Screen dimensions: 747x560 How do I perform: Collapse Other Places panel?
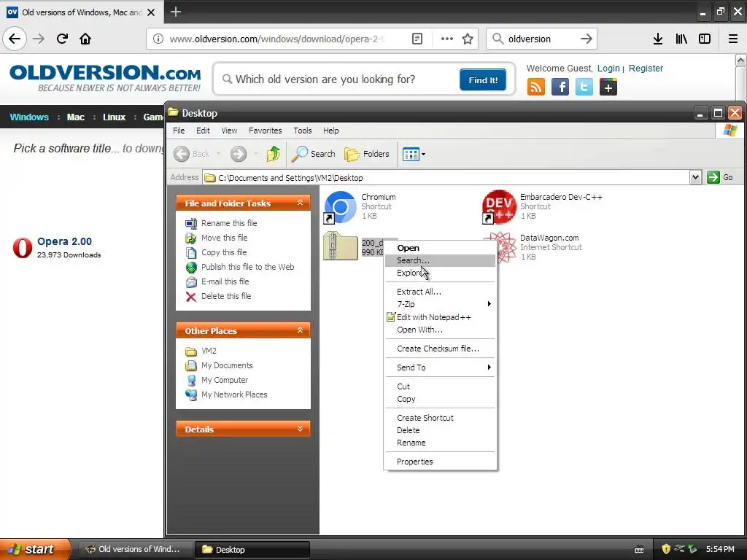coord(300,330)
